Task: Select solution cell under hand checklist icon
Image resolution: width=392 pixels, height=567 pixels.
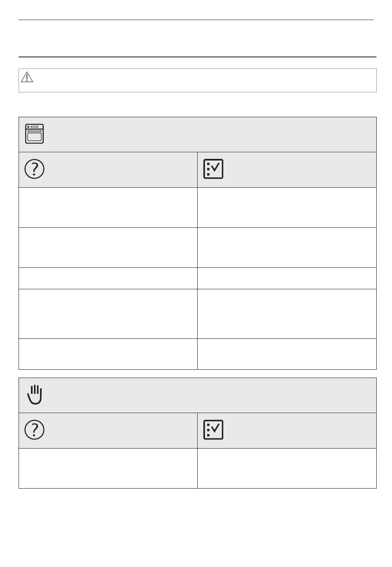Action: pyautogui.click(x=287, y=468)
